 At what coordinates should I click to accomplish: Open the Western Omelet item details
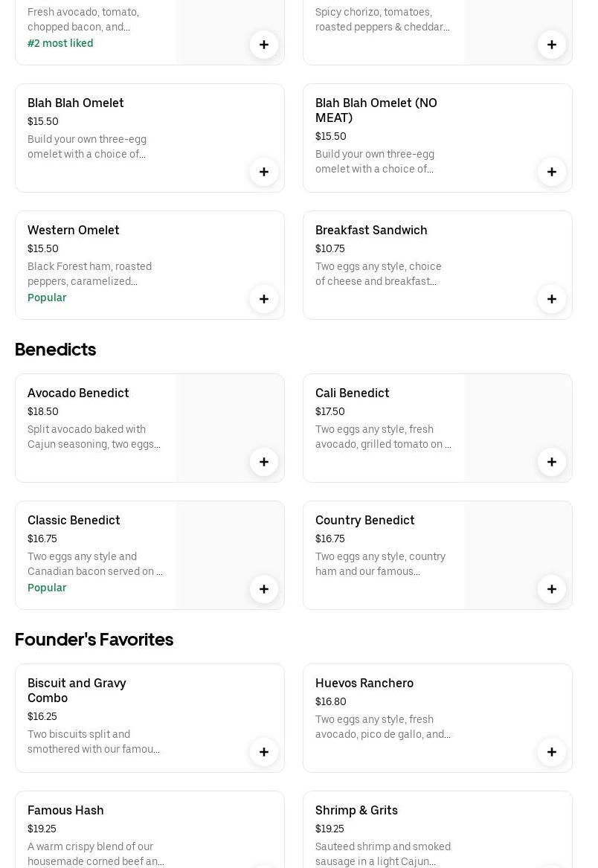coord(74,231)
